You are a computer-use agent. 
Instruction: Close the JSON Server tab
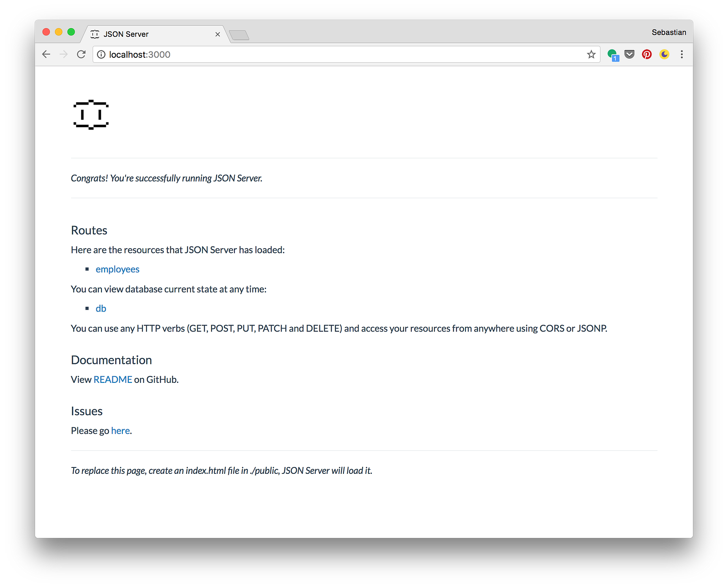click(x=217, y=35)
